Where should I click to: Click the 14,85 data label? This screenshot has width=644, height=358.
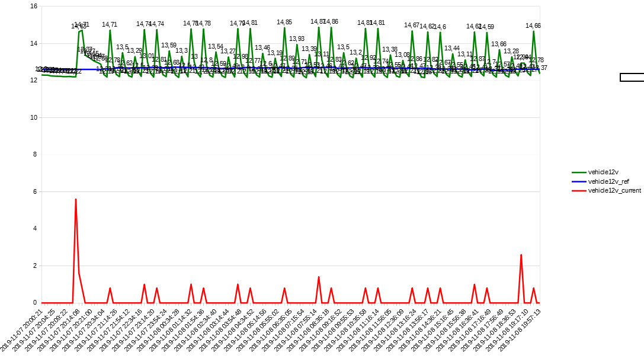[284, 23]
